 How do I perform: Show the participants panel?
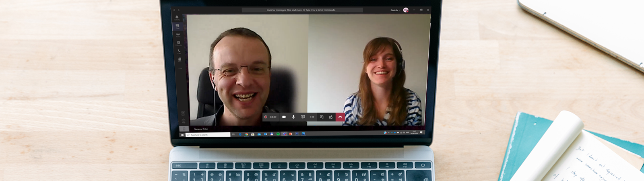coord(331,117)
